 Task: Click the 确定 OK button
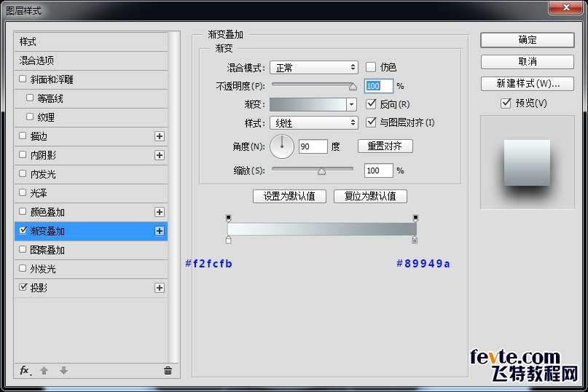(528, 40)
